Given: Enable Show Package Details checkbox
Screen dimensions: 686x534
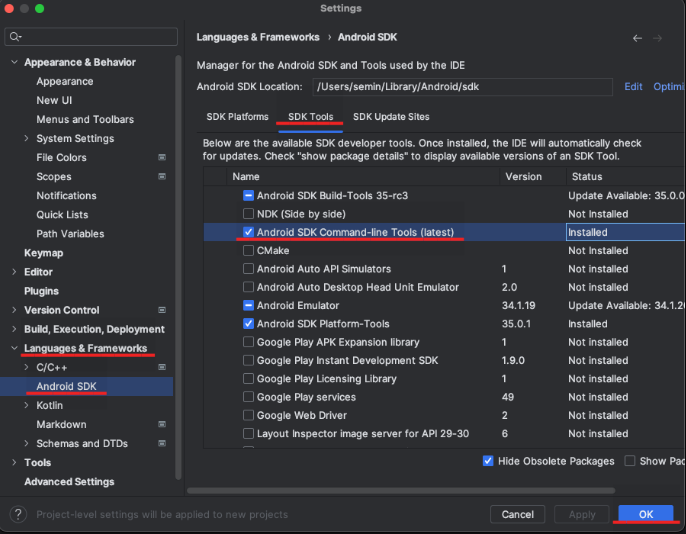Looking at the screenshot, I should point(630,461).
